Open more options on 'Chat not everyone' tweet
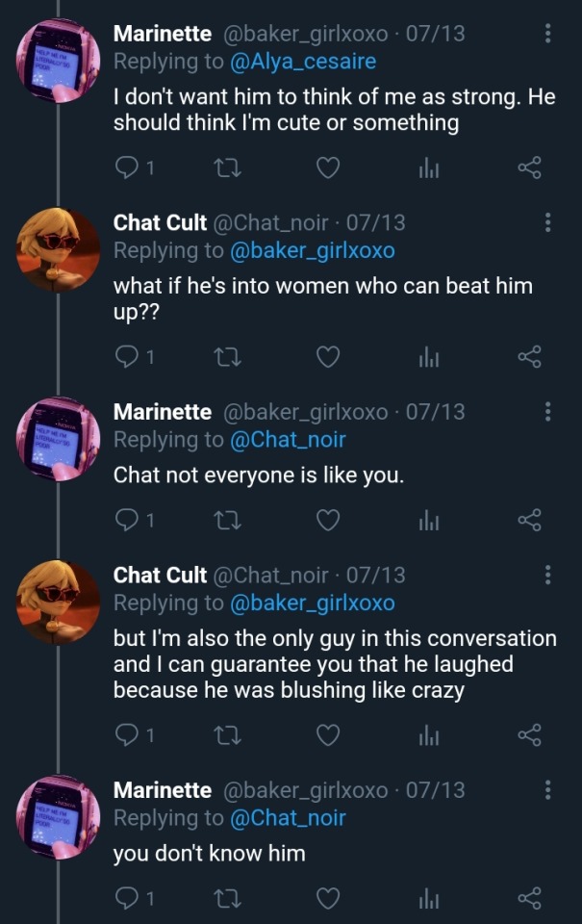The width and height of the screenshot is (582, 924). point(547,412)
